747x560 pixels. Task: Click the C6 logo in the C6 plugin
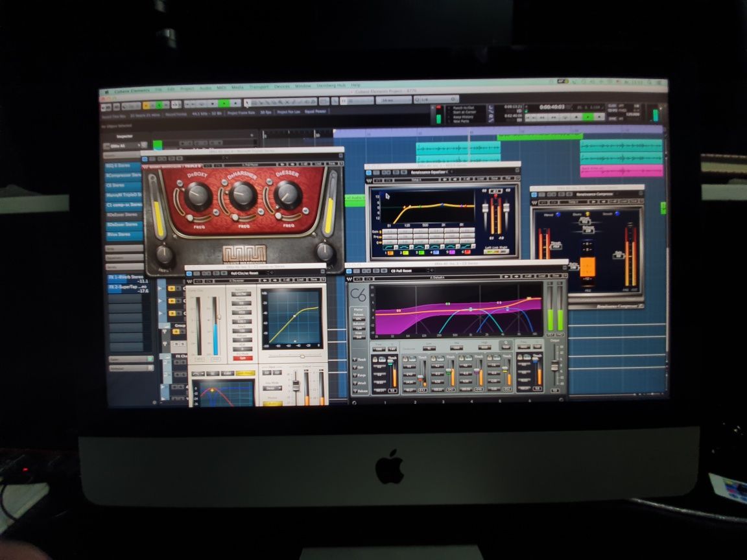[358, 296]
